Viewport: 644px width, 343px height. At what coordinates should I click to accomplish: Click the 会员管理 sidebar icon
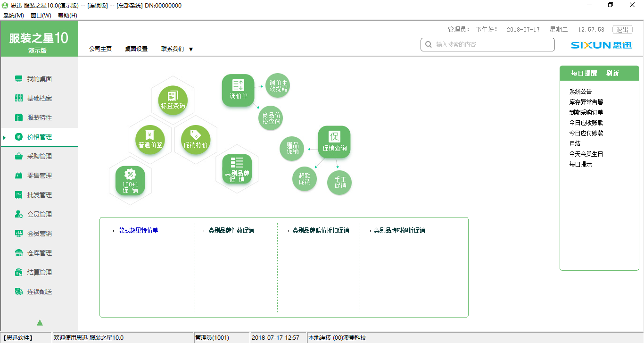18,214
